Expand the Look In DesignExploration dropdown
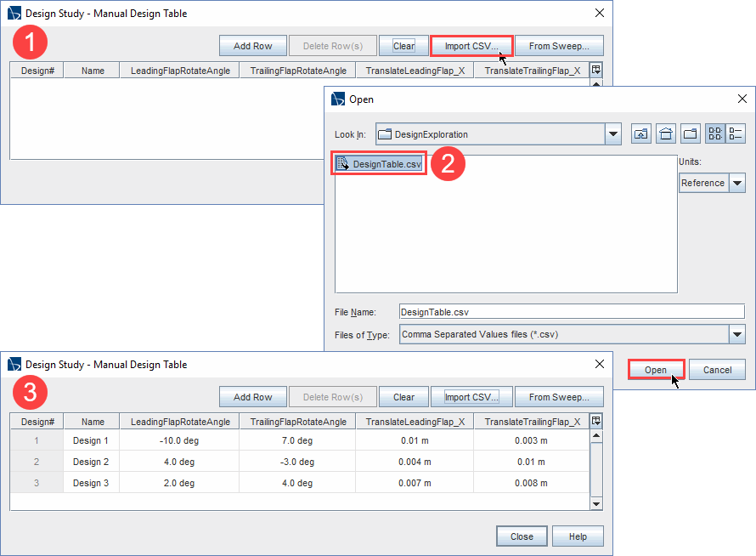 [x=612, y=134]
